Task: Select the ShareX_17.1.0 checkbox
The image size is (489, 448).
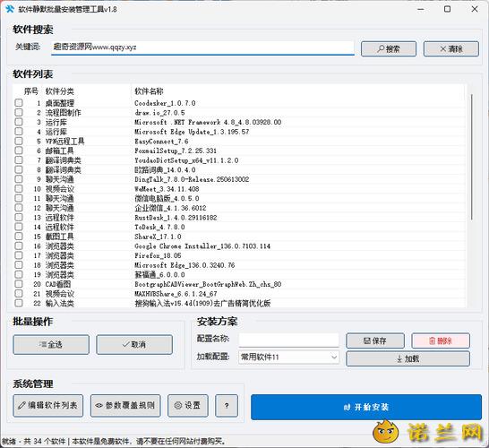Action: pyautogui.click(x=19, y=237)
